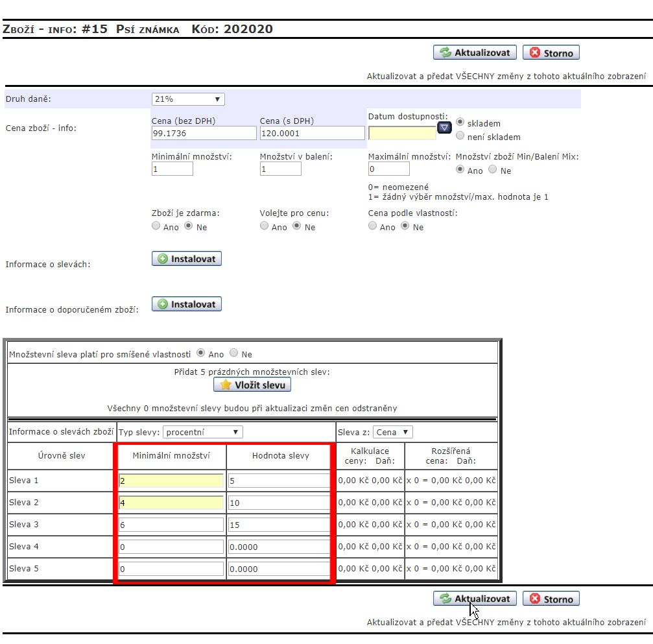Expand the 'Sleva z' Cena dropdown
Screen dimensions: 653x644
tap(393, 432)
